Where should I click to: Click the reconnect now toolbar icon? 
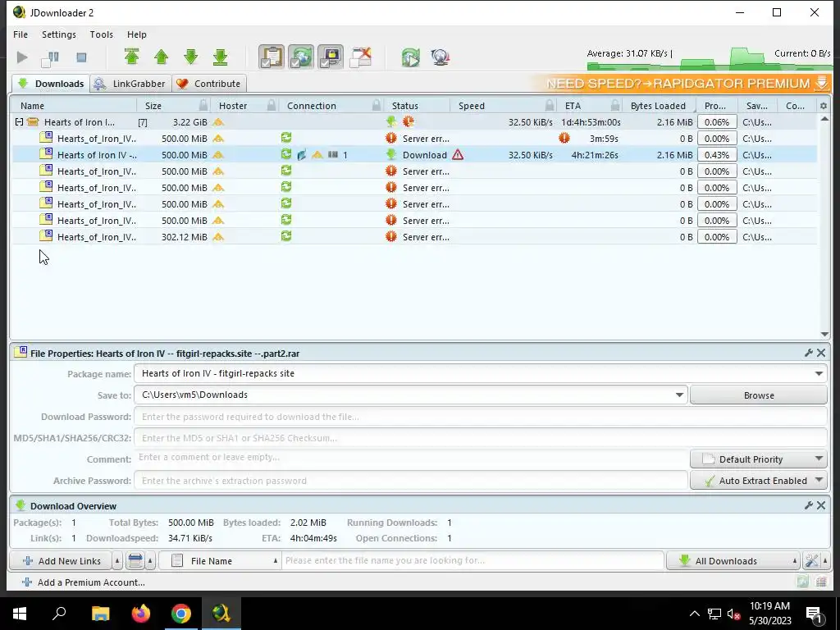pos(411,57)
